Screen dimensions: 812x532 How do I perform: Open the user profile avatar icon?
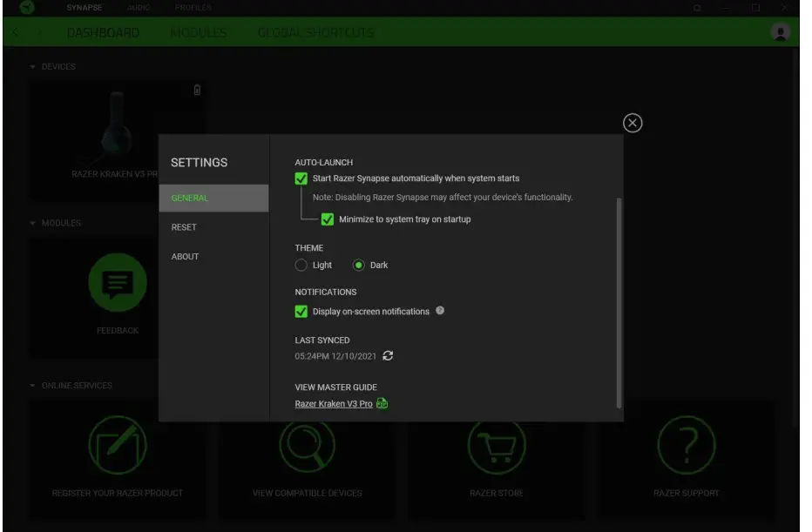pyautogui.click(x=781, y=32)
